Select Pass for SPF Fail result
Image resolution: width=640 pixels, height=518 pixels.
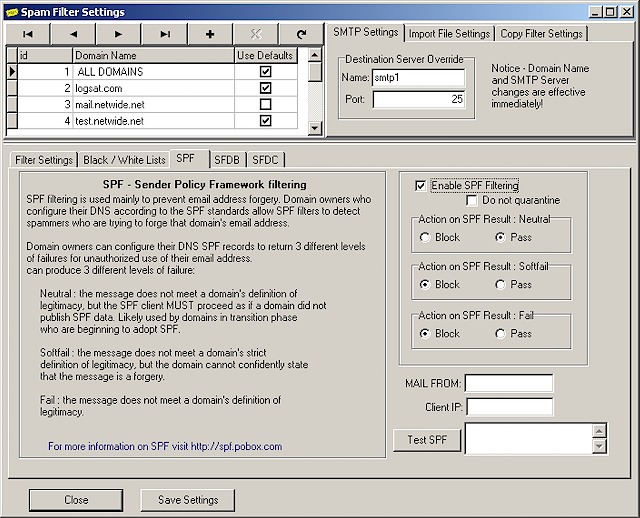click(500, 333)
